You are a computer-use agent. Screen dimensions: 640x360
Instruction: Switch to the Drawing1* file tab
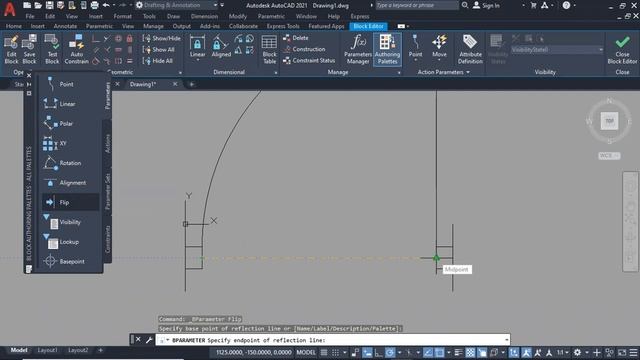[x=143, y=84]
